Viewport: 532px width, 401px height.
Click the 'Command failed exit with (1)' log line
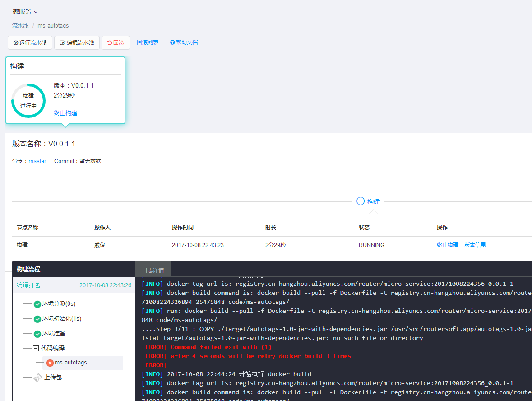pos(207,347)
